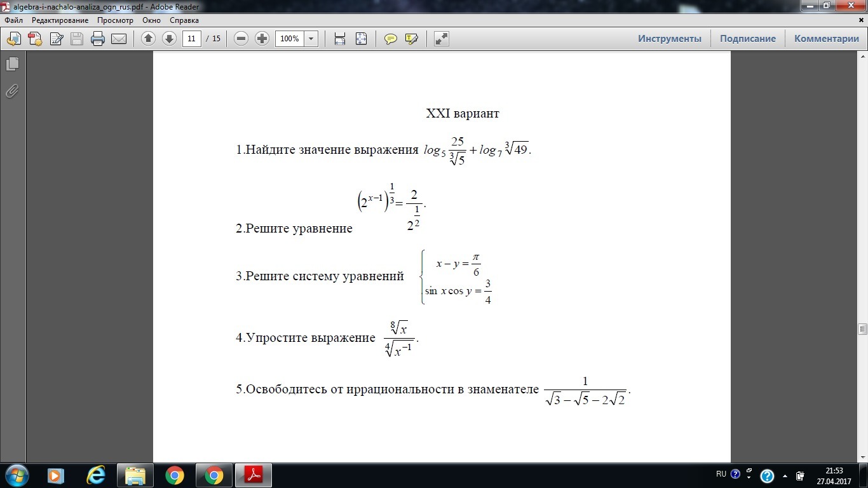Click the page number input field
Image resolution: width=868 pixels, height=488 pixels.
(191, 39)
